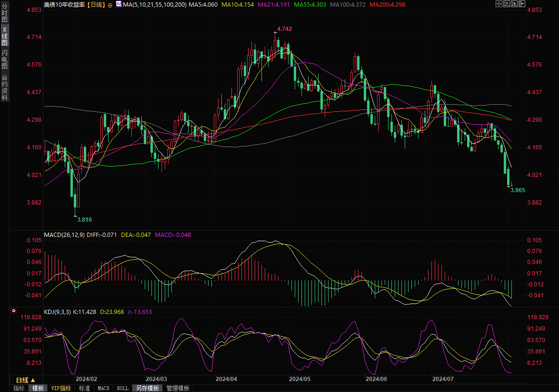Open the 闪电图 sidebar tab

pyautogui.click(x=4, y=59)
